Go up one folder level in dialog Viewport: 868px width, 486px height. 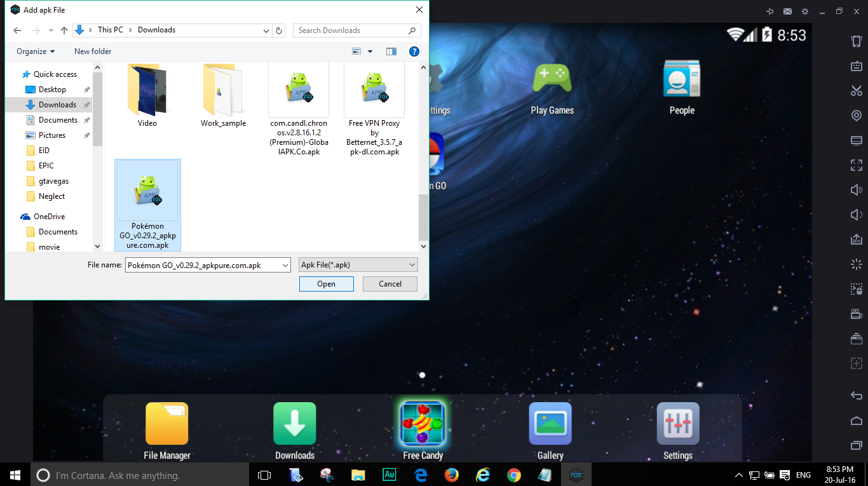tap(64, 30)
